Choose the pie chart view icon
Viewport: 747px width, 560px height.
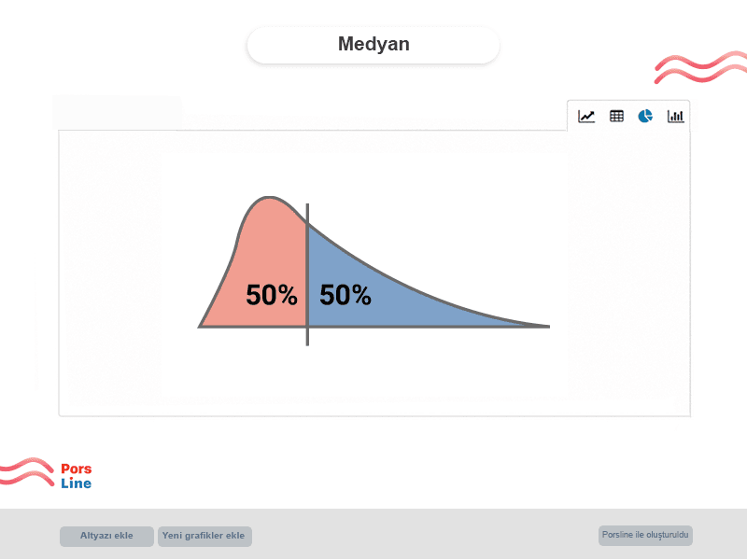pyautogui.click(x=645, y=116)
